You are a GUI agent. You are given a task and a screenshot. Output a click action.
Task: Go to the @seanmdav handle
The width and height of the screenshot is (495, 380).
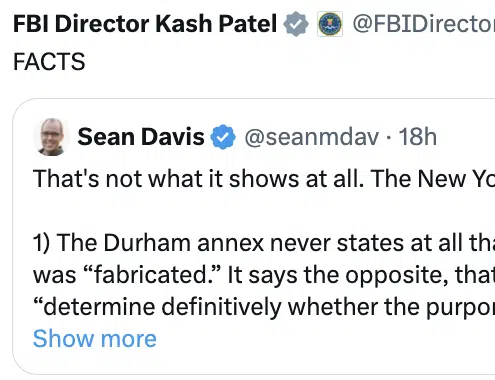(x=312, y=137)
